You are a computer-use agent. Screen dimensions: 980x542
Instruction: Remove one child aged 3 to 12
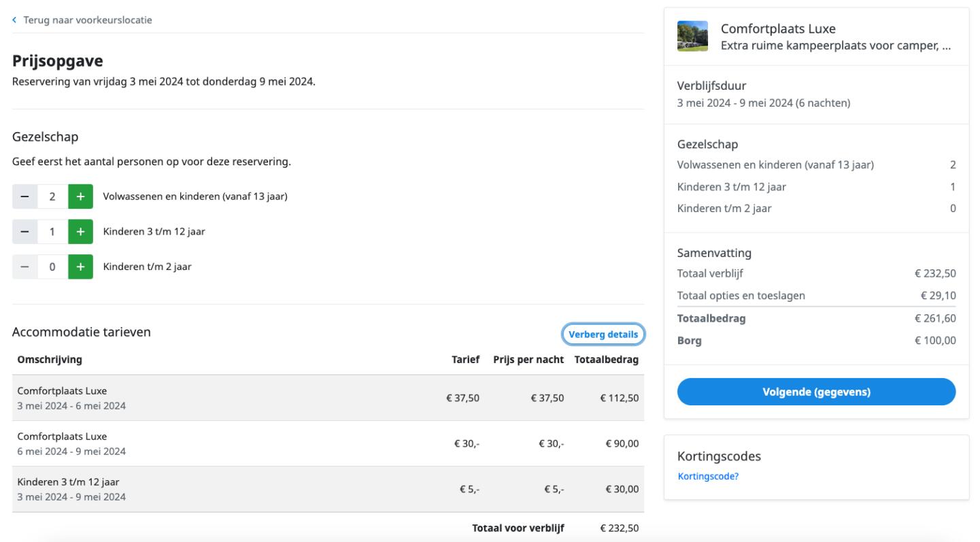pos(24,231)
